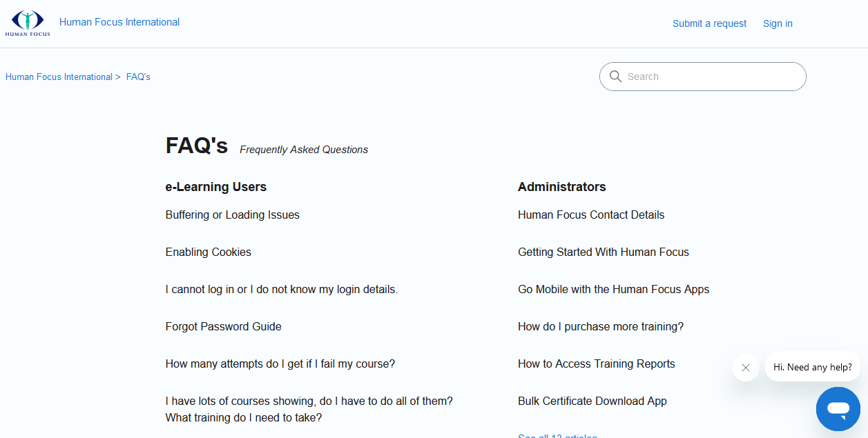Open the Enabling Cookies article

coord(209,252)
